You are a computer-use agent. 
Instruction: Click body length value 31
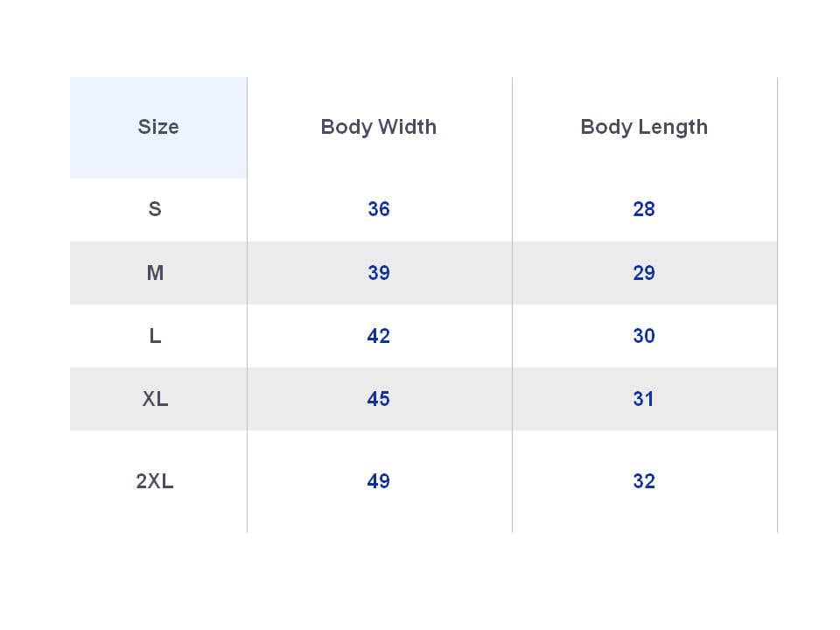pos(644,399)
